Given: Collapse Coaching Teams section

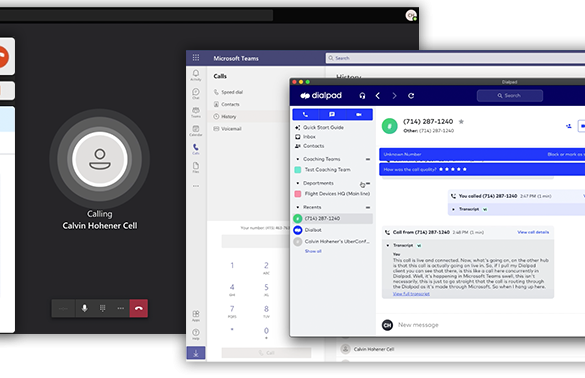Looking at the screenshot, I should tap(298, 159).
